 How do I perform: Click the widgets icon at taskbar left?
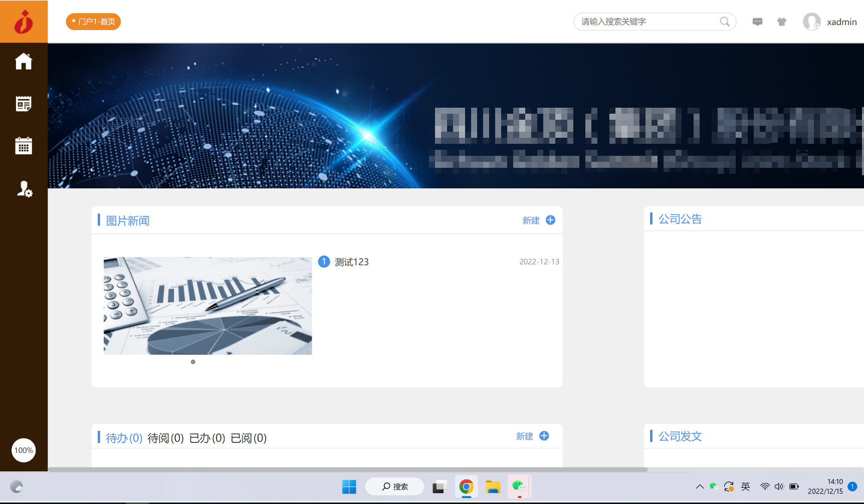pos(17,486)
